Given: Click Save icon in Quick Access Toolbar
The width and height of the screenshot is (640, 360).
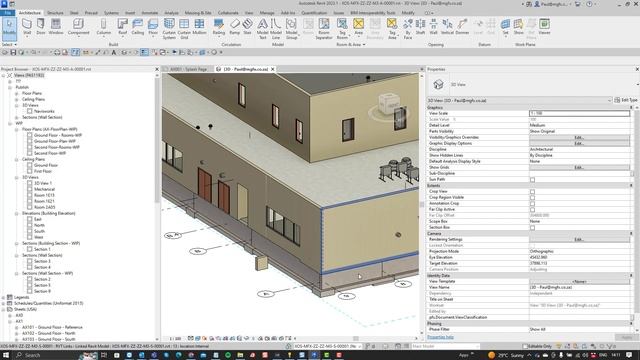Looking at the screenshot, I should pyautogui.click(x=13, y=52).
